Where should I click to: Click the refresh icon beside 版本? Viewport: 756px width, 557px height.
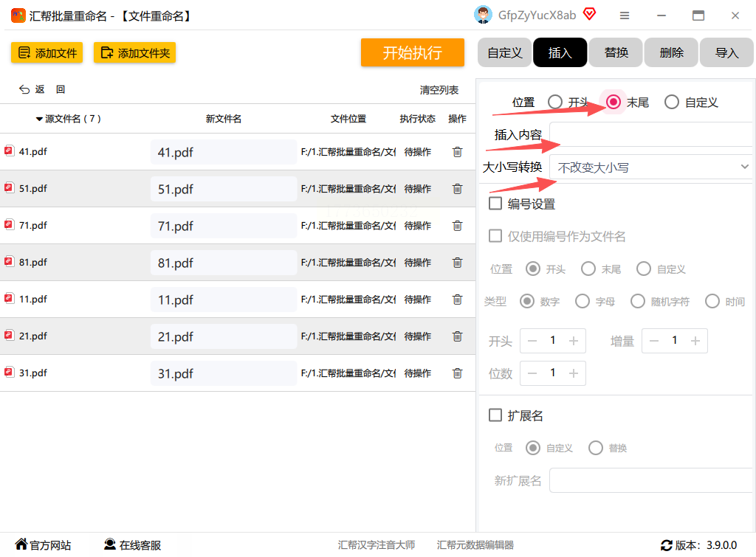click(x=667, y=545)
